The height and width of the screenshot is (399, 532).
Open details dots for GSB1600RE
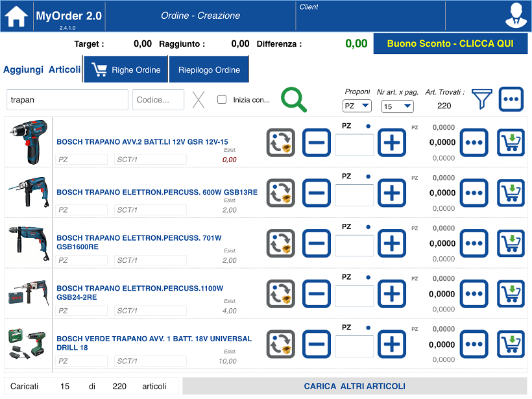point(474,243)
